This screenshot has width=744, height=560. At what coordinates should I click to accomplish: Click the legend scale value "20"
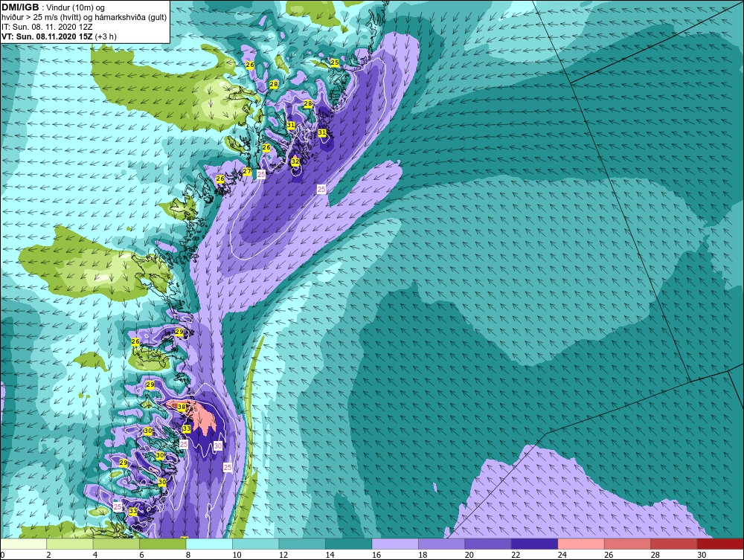469,555
